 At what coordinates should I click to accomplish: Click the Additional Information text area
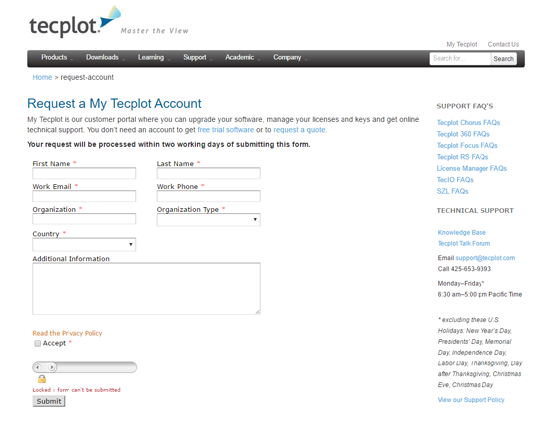point(146,288)
